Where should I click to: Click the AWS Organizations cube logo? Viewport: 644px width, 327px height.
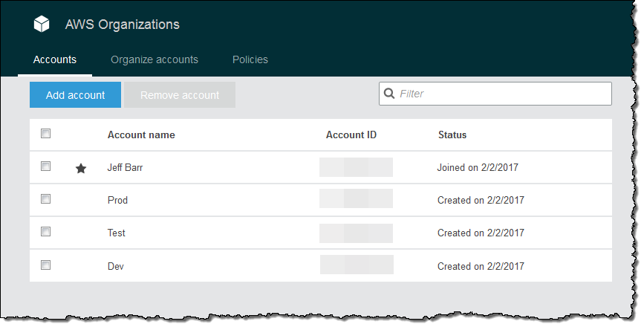click(x=42, y=25)
